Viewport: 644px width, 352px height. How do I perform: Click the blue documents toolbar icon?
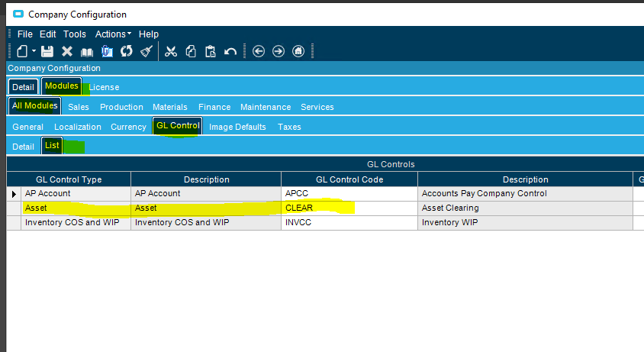107,51
